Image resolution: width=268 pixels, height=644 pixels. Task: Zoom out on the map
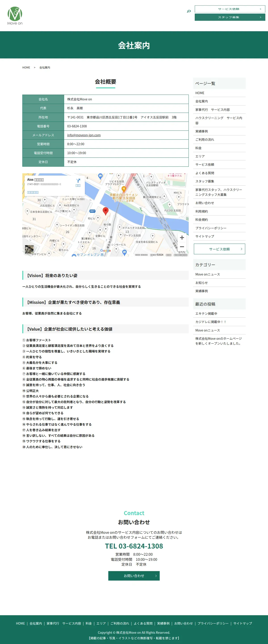tap(182, 246)
